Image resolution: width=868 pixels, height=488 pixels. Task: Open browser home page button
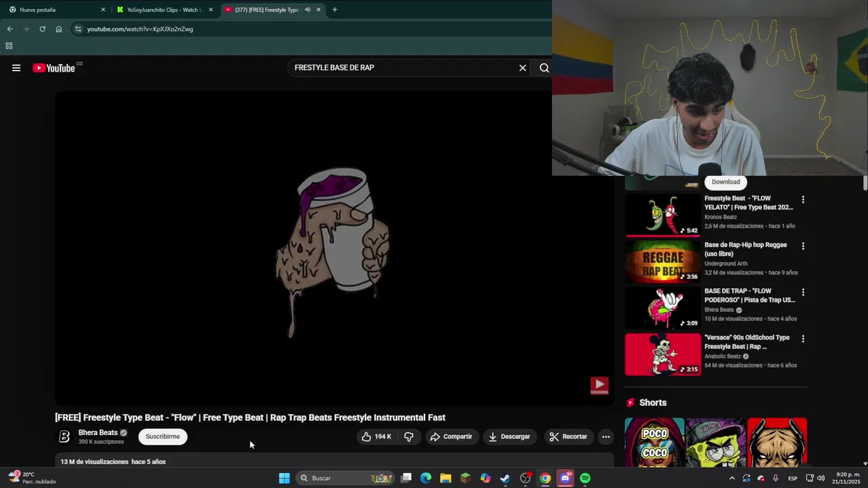click(x=59, y=29)
